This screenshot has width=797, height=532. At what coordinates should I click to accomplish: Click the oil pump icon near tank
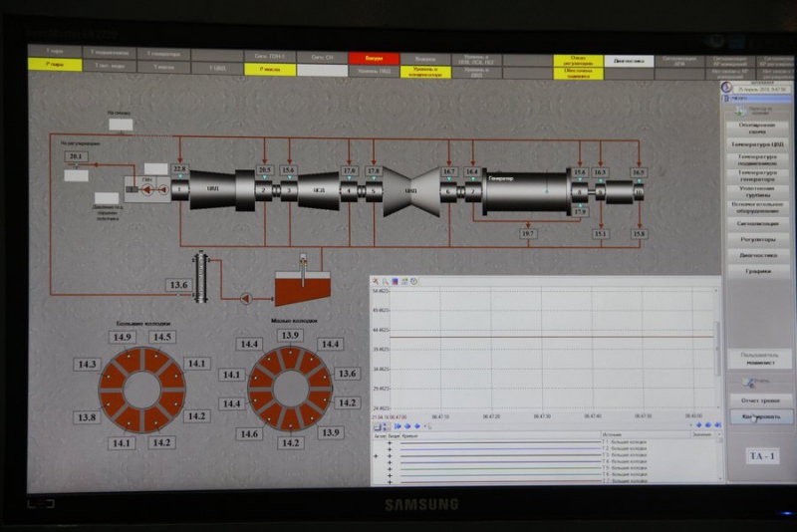245,296
